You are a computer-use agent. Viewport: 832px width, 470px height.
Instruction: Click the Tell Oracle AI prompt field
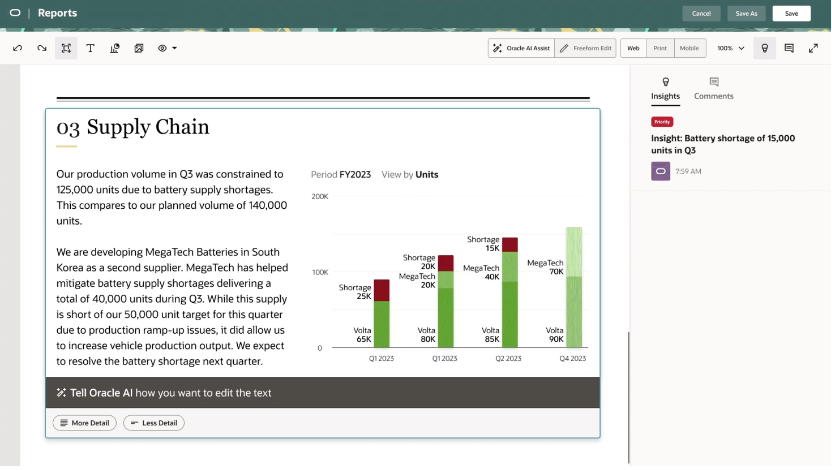click(323, 393)
